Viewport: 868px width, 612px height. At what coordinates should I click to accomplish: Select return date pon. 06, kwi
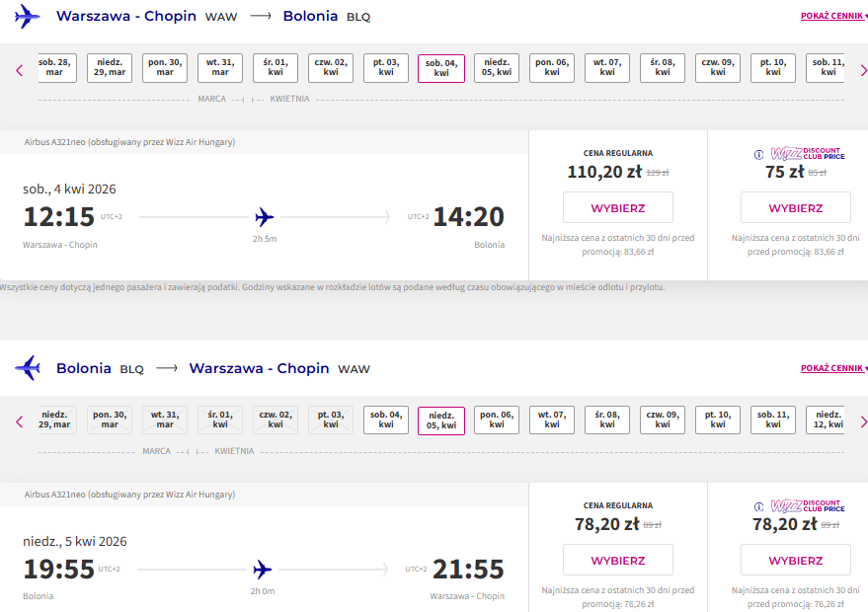pyautogui.click(x=497, y=420)
